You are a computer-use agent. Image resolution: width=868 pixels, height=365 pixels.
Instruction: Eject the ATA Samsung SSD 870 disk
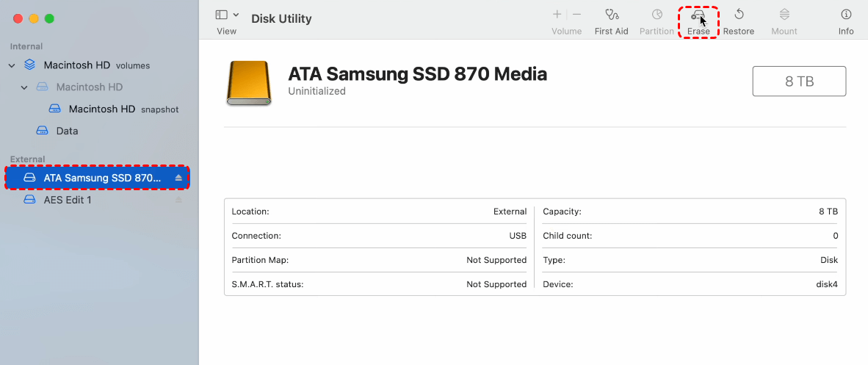(x=178, y=178)
